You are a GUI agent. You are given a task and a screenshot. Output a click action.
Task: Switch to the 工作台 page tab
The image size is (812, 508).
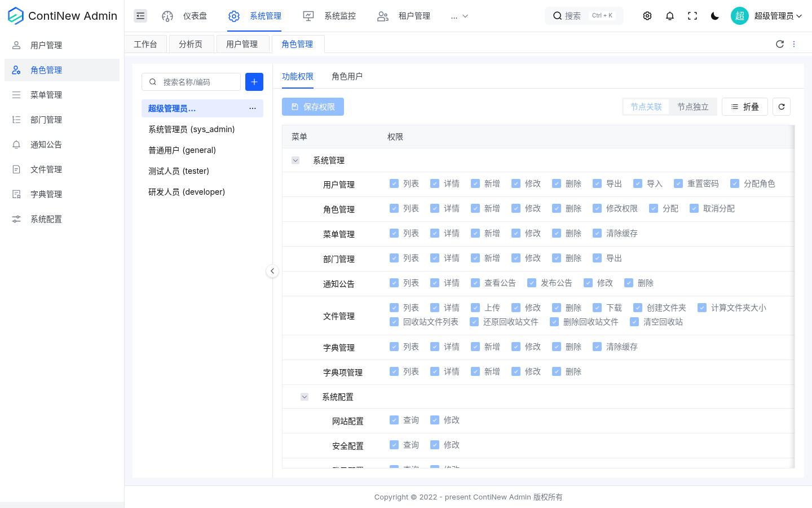point(145,44)
